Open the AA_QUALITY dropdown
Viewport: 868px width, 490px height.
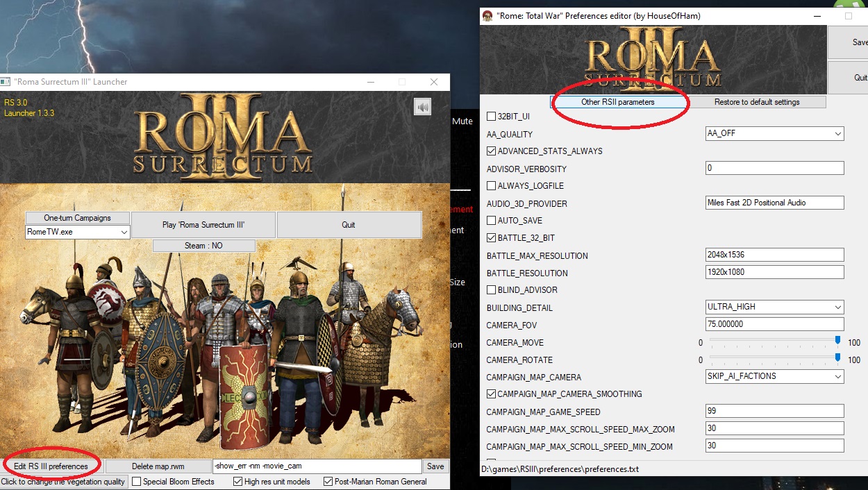pyautogui.click(x=774, y=133)
